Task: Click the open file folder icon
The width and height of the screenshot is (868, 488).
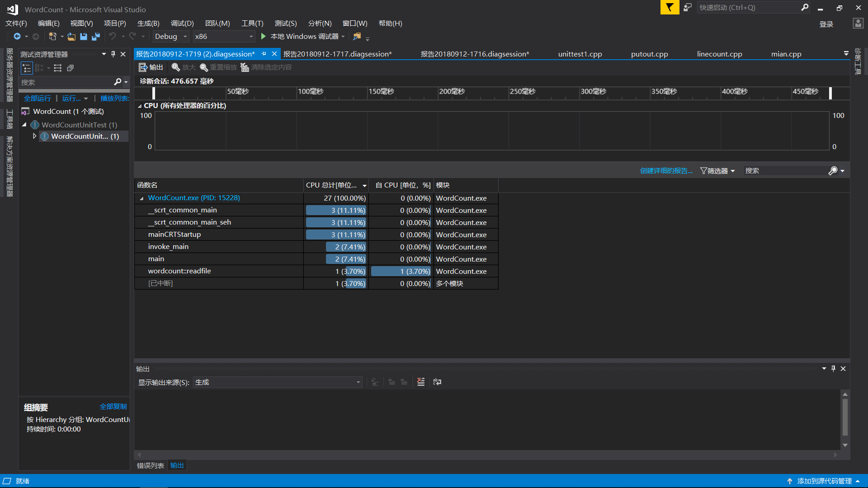Action: [71, 37]
